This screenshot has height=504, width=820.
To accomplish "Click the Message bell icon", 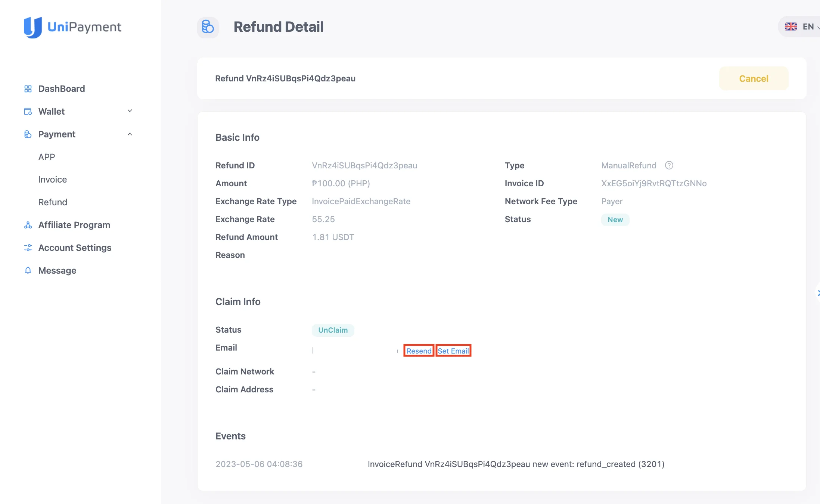I will 28,270.
